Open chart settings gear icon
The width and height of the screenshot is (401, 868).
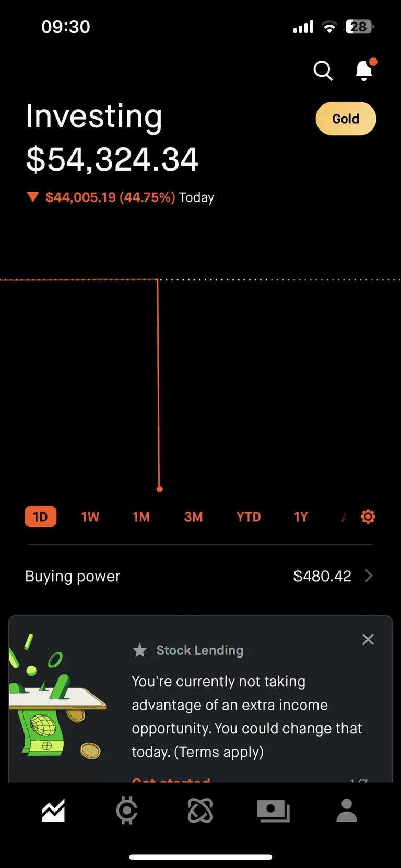coord(368,517)
